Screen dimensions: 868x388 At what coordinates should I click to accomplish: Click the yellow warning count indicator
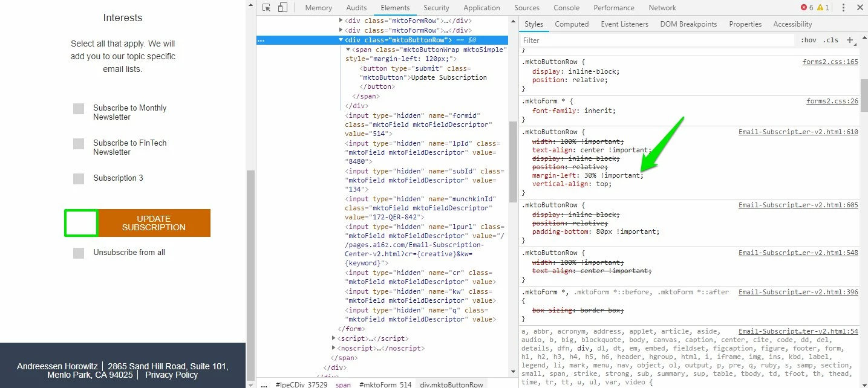pos(823,8)
